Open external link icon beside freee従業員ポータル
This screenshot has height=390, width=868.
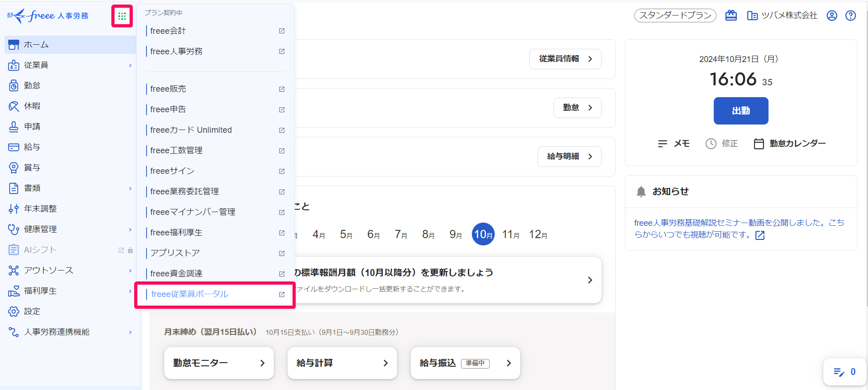pyautogui.click(x=282, y=294)
